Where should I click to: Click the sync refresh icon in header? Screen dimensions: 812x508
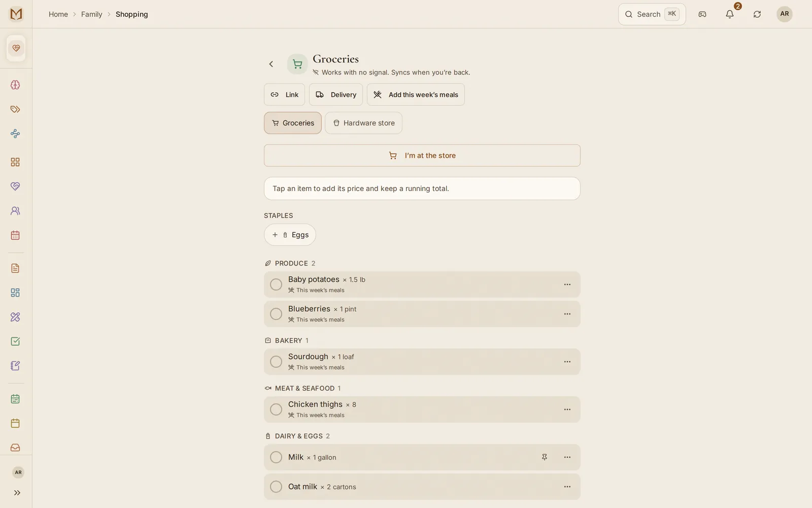pos(757,14)
